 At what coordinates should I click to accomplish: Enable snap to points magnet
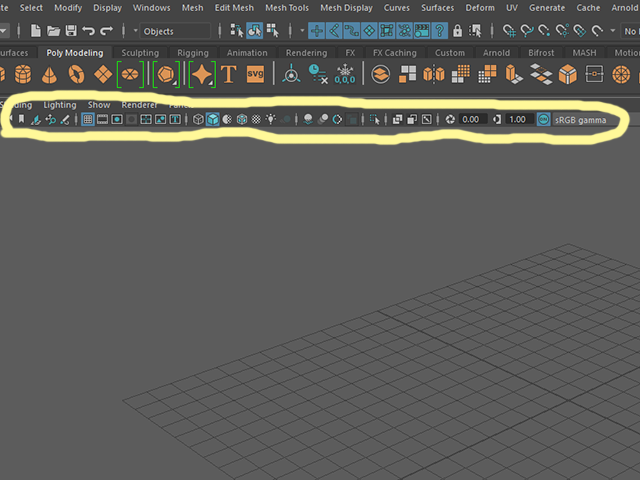click(x=544, y=31)
